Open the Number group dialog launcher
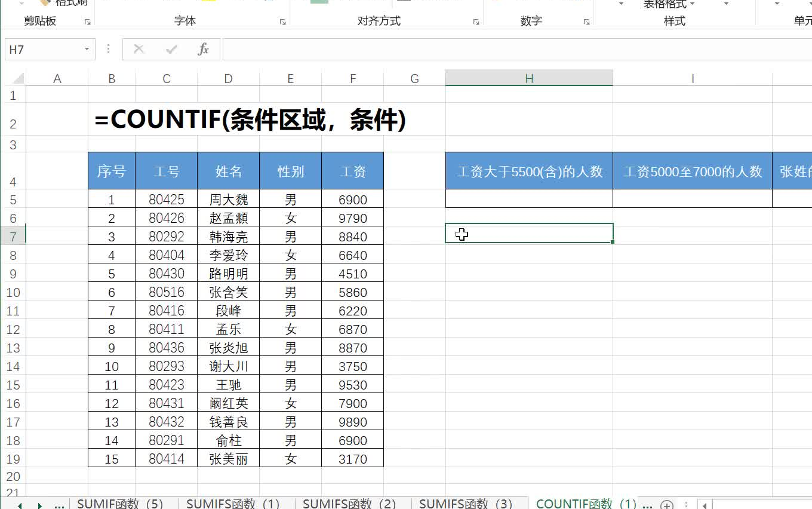The width and height of the screenshot is (812, 509). (586, 22)
